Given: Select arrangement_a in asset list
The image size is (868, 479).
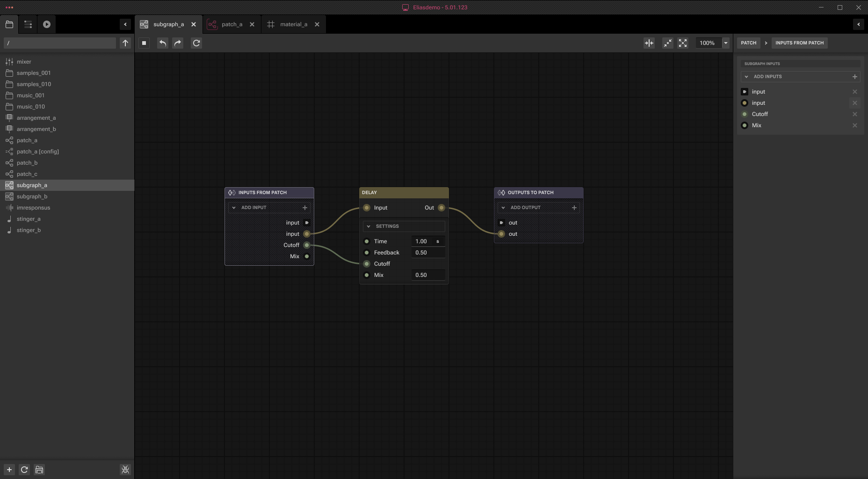Looking at the screenshot, I should point(67,118).
